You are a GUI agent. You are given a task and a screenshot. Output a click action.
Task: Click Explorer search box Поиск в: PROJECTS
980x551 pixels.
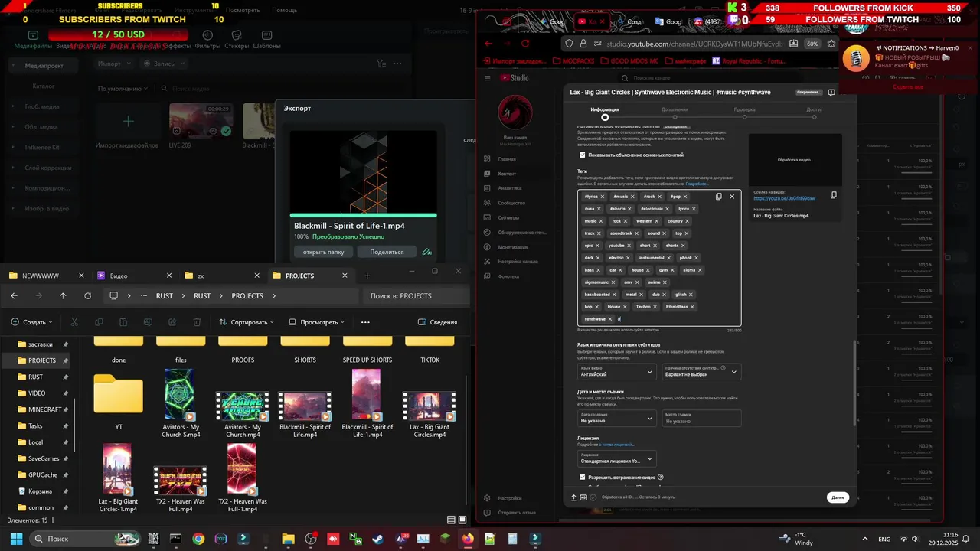point(416,296)
